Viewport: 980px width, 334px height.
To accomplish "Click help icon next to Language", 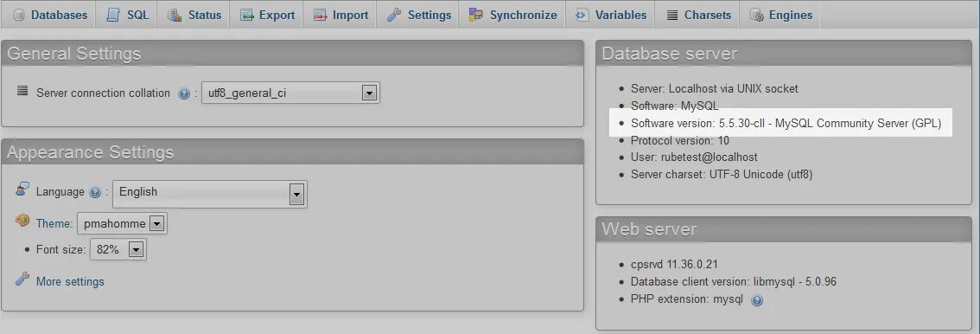I will click(95, 193).
